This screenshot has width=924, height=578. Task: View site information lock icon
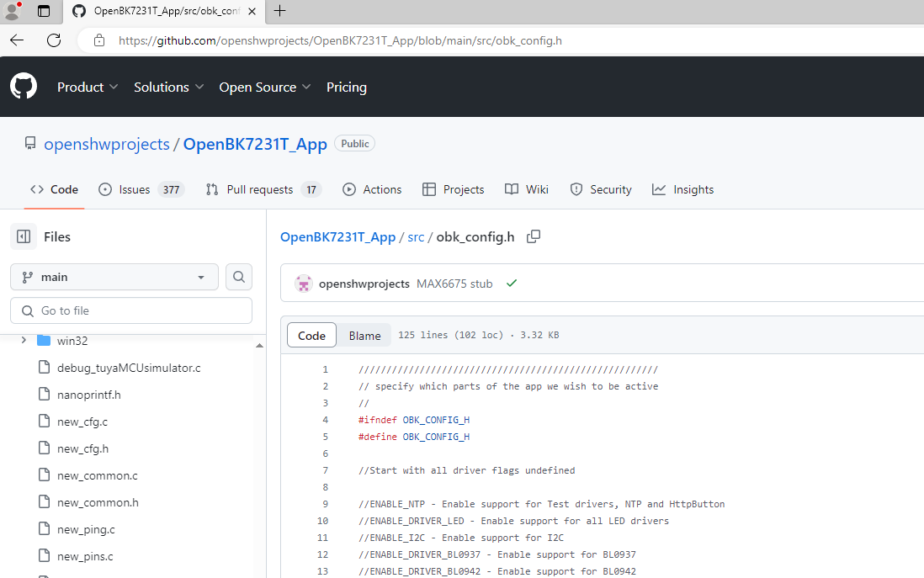click(x=99, y=40)
